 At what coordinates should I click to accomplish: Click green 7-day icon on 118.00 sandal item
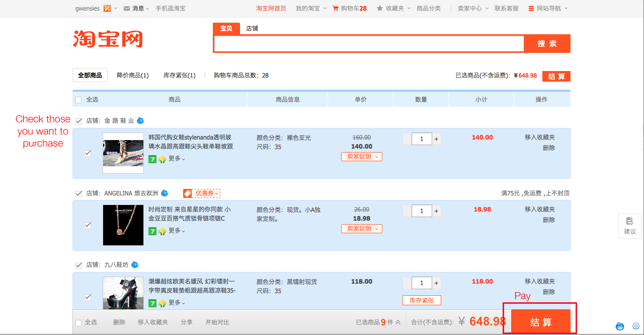point(152,303)
